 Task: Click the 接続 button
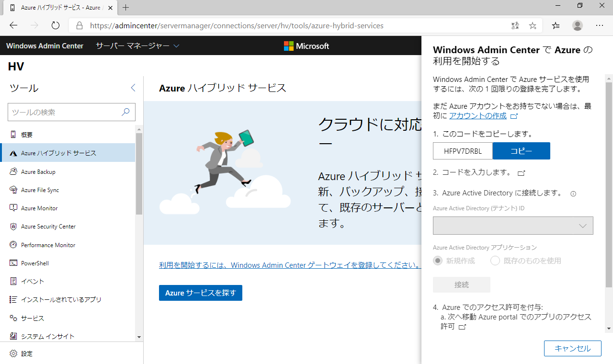coord(462,284)
